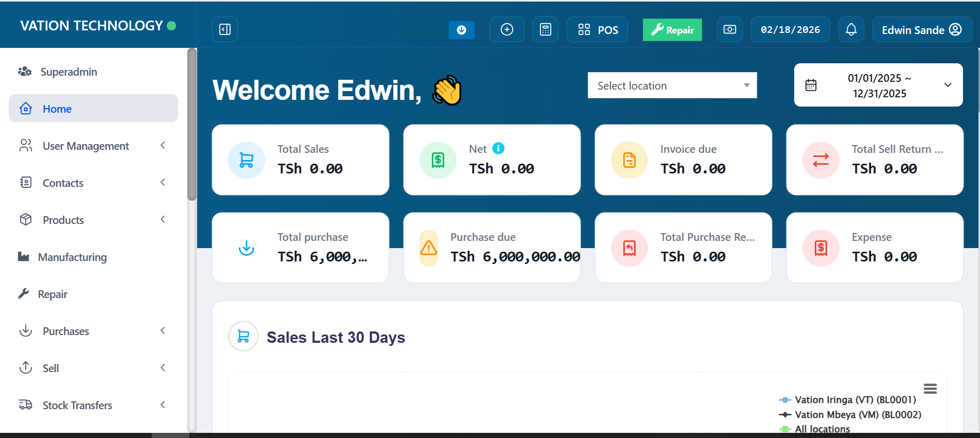
Task: Open the chart hamburger menu
Action: pyautogui.click(x=930, y=389)
